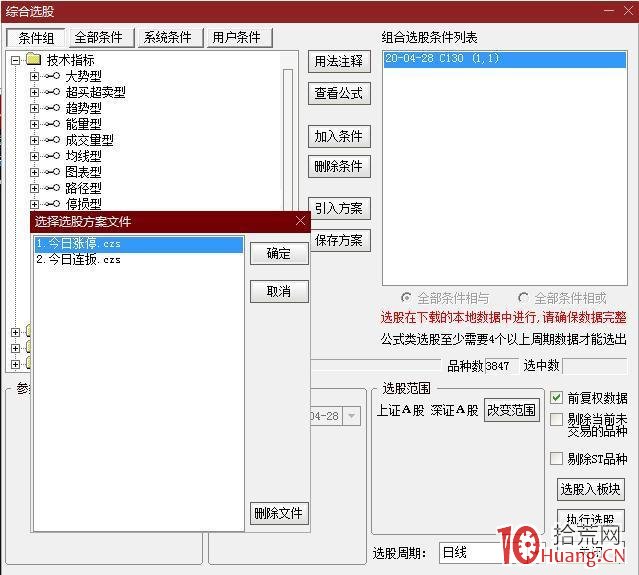Click the 路径型 indicator node icon
Screen dimensions: 639x575
53,188
